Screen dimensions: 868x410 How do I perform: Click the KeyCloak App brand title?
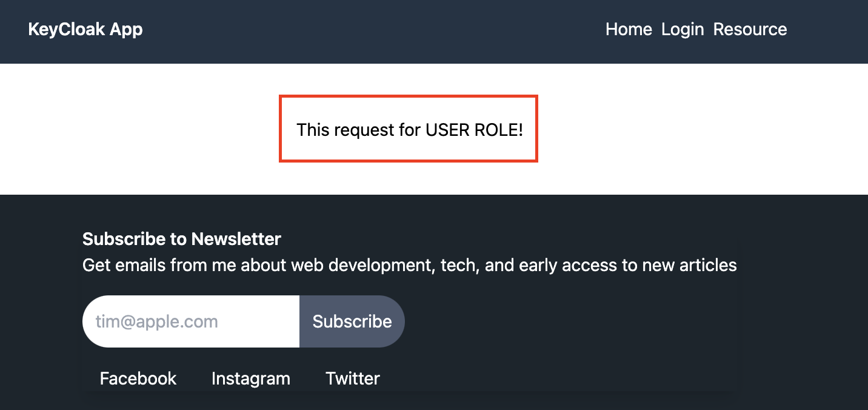85,29
